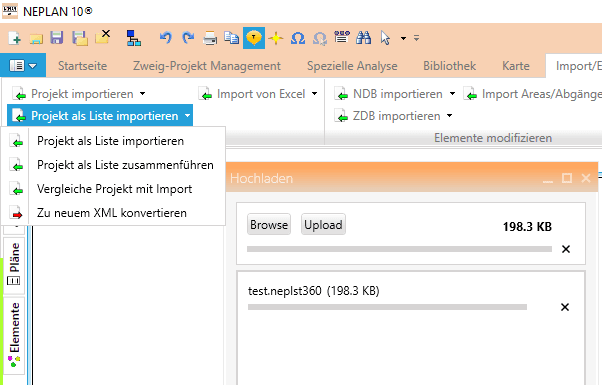Open project via folder icon
The image size is (602, 385).
36,38
